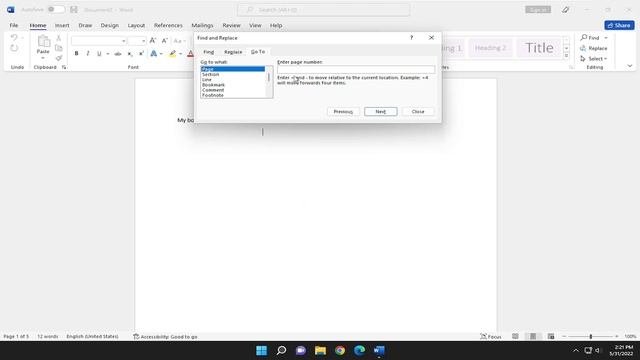Viewport: 640px width, 360px height.
Task: Switch to Print Layout view icon
Action: click(533, 336)
